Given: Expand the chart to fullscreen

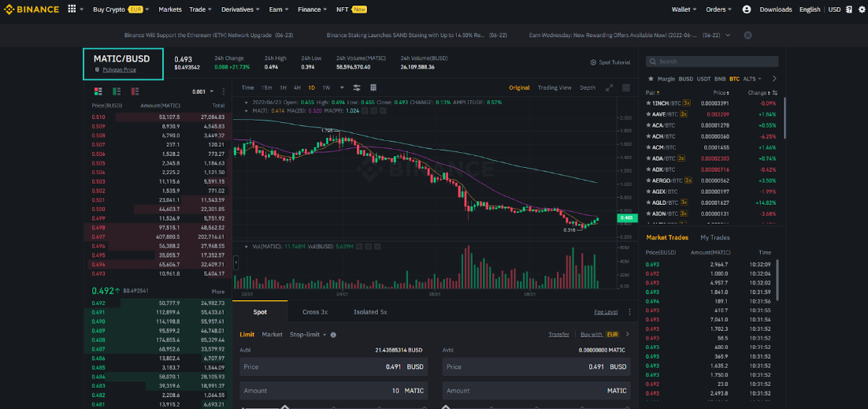Looking at the screenshot, I should point(610,87).
